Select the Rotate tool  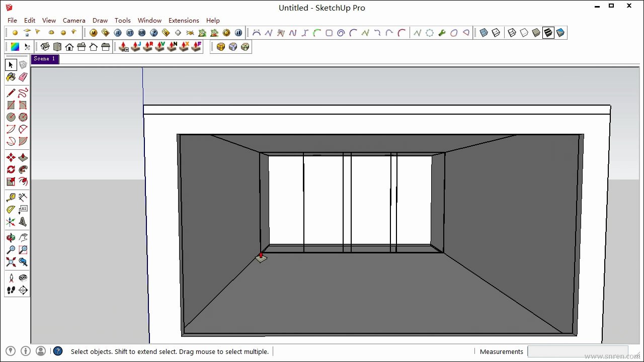click(11, 169)
